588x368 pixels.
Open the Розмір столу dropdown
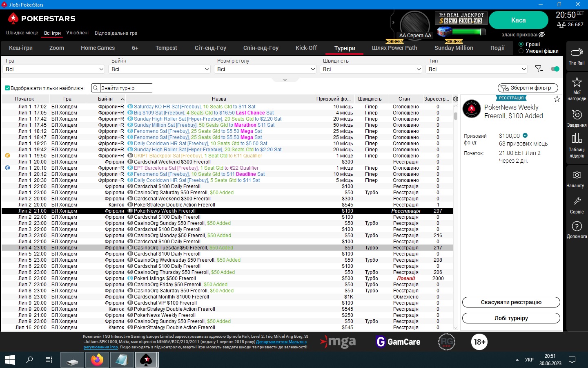coord(266,69)
